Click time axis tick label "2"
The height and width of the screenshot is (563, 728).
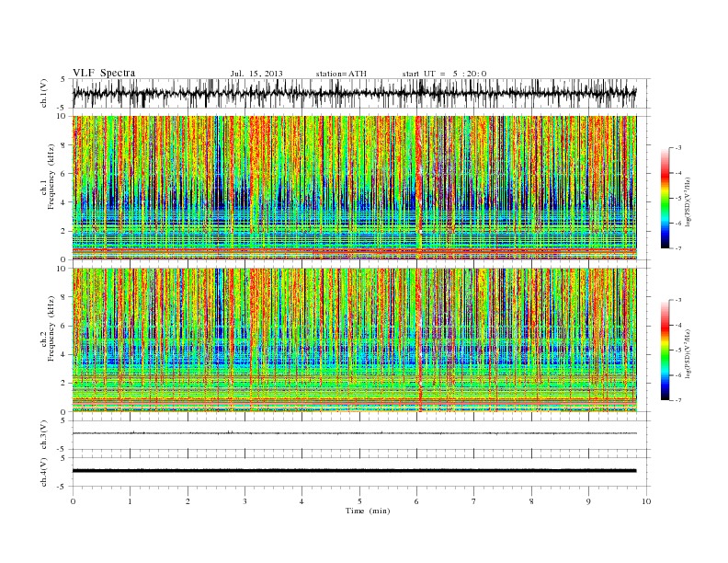click(x=188, y=501)
